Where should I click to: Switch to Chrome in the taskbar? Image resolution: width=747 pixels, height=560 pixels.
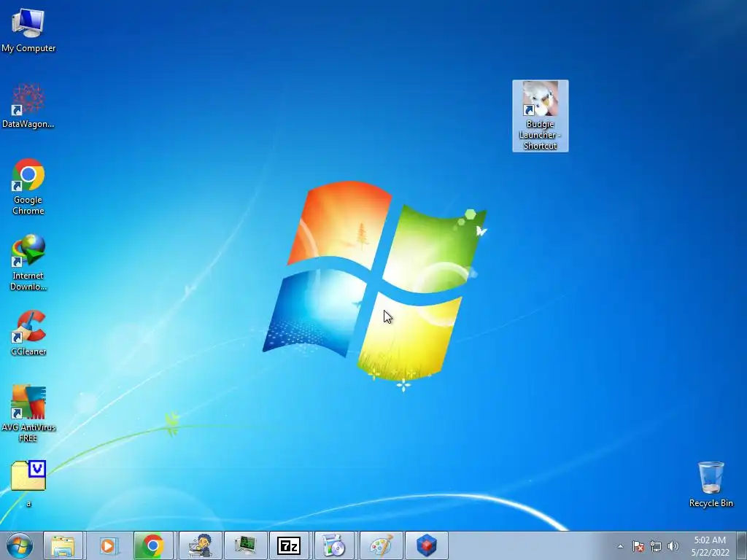pyautogui.click(x=153, y=545)
